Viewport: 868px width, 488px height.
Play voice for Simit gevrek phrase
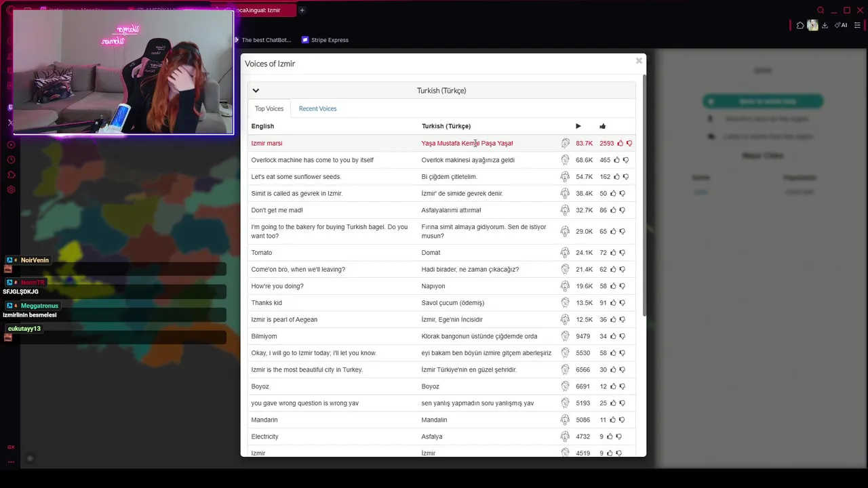tap(565, 193)
